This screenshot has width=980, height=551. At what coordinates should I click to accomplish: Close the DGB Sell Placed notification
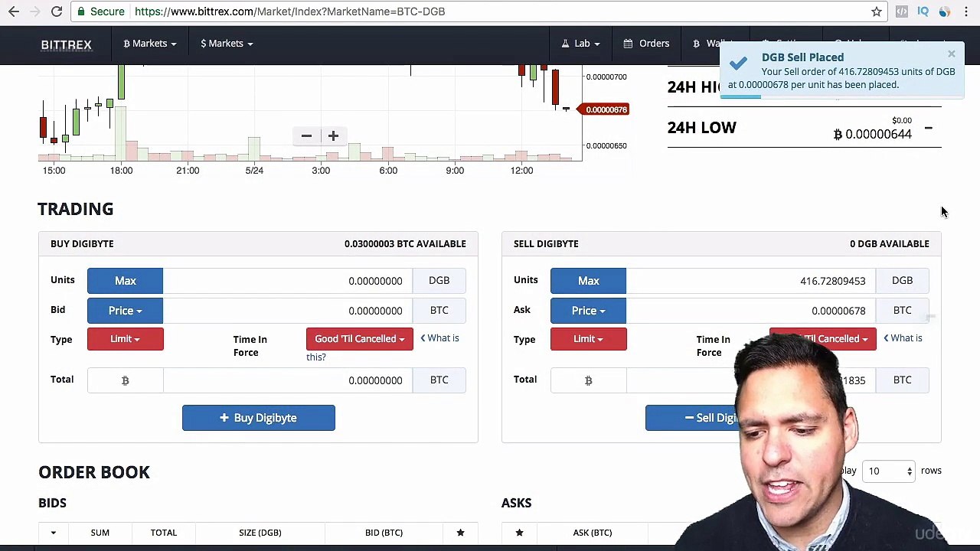(x=952, y=54)
